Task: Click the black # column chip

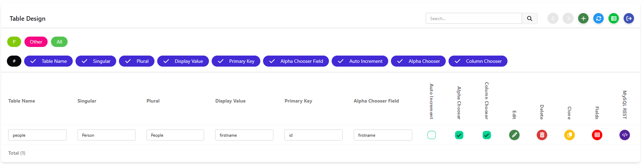Action: click(x=14, y=61)
